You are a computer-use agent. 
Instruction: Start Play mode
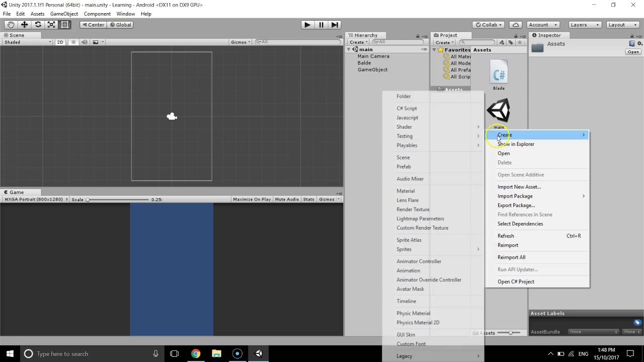(307, 25)
